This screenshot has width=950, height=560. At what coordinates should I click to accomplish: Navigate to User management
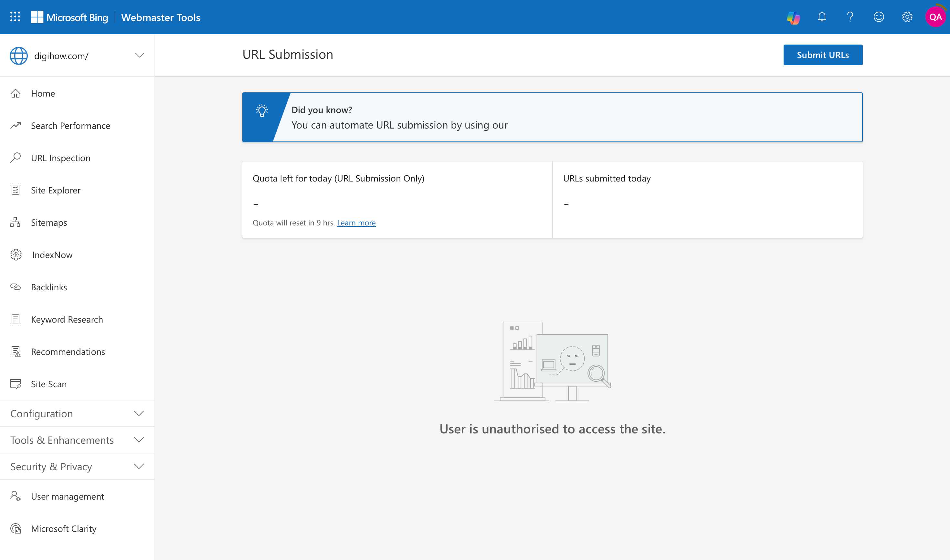click(67, 496)
